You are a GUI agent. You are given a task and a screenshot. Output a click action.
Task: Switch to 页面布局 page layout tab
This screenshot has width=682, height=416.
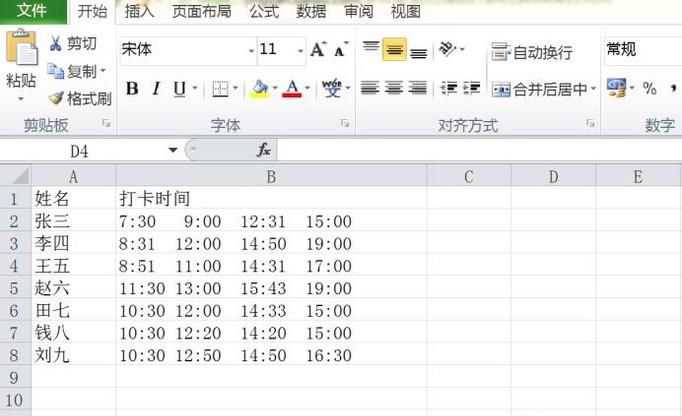pos(201,11)
